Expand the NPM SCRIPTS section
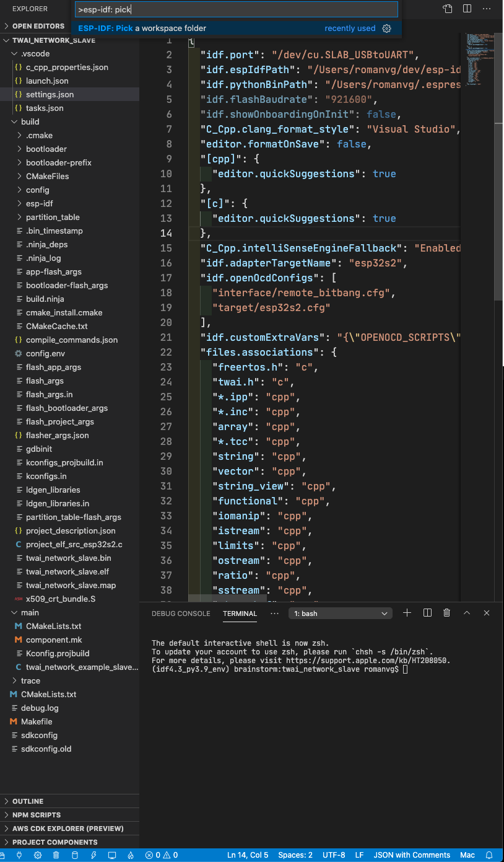 (37, 814)
